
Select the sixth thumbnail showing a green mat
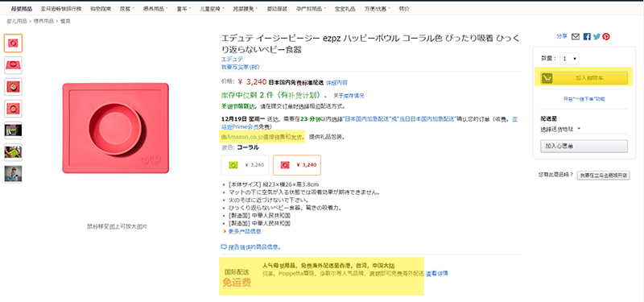click(x=13, y=152)
